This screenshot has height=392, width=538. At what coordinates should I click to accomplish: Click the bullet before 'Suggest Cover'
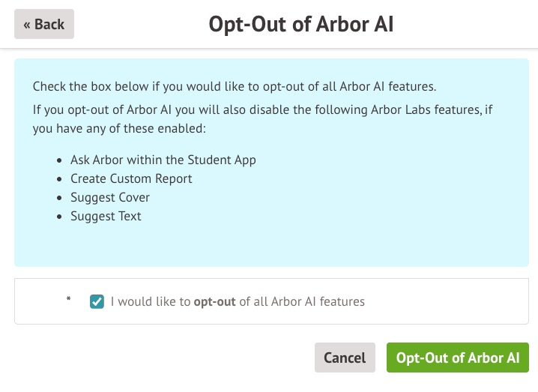click(60, 198)
